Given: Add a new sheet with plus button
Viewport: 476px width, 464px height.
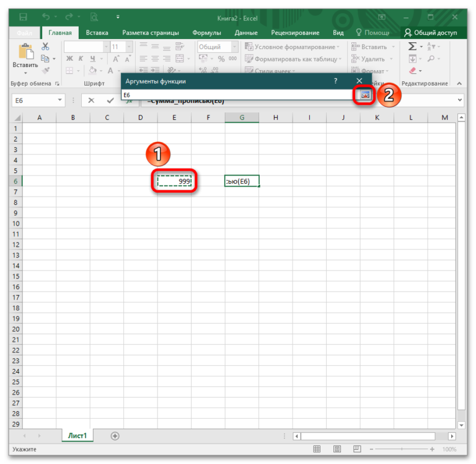Looking at the screenshot, I should (x=115, y=436).
